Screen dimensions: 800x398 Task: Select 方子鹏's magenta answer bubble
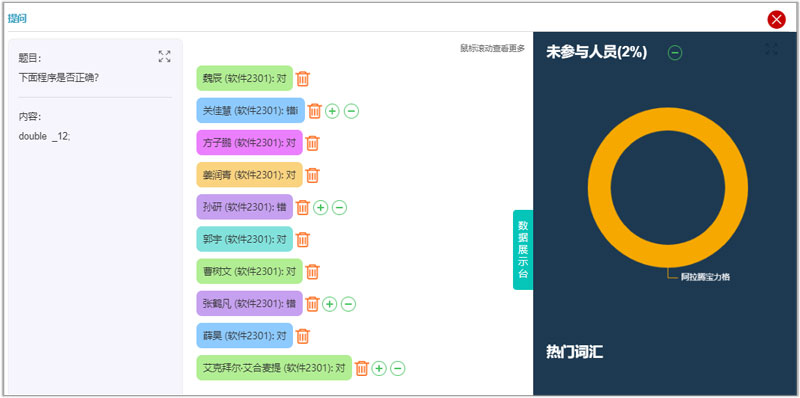pos(249,142)
